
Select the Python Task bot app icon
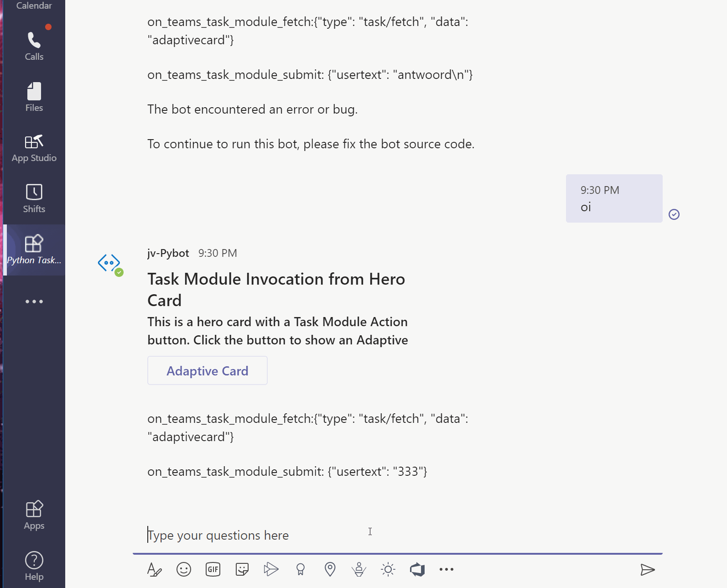coord(34,249)
